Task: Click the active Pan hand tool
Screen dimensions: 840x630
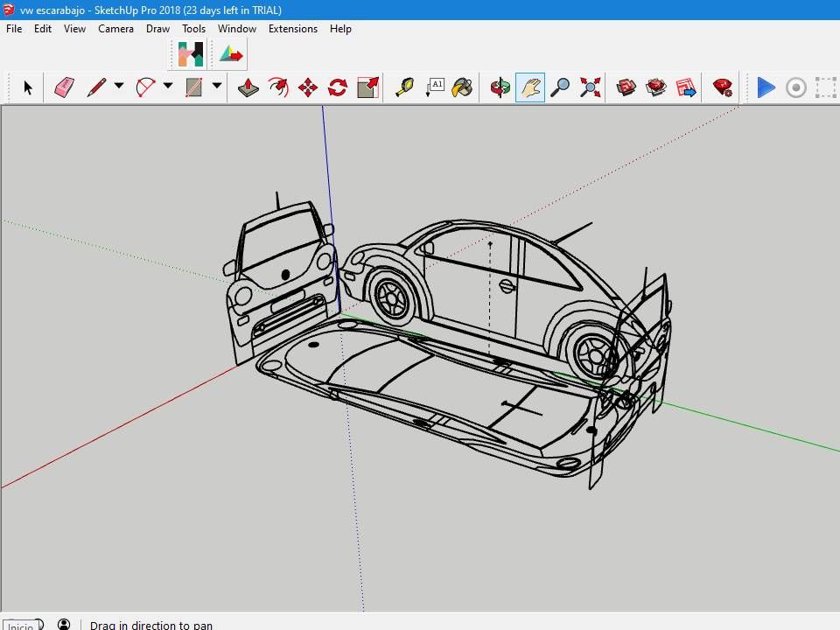Action: 530,87
